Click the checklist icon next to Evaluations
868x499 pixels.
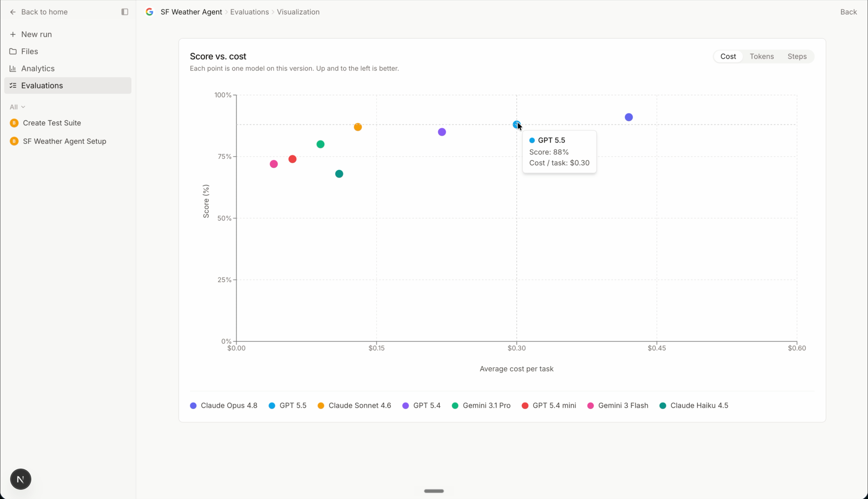coord(13,85)
